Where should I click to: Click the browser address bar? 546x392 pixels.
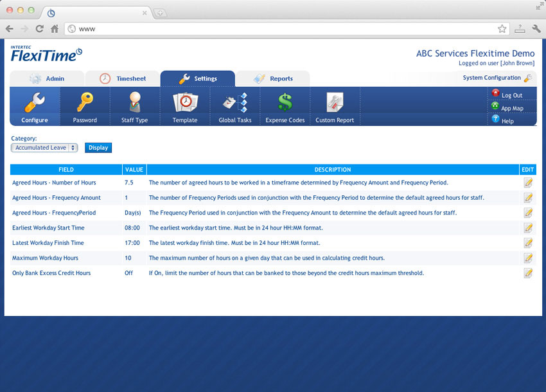tap(283, 29)
